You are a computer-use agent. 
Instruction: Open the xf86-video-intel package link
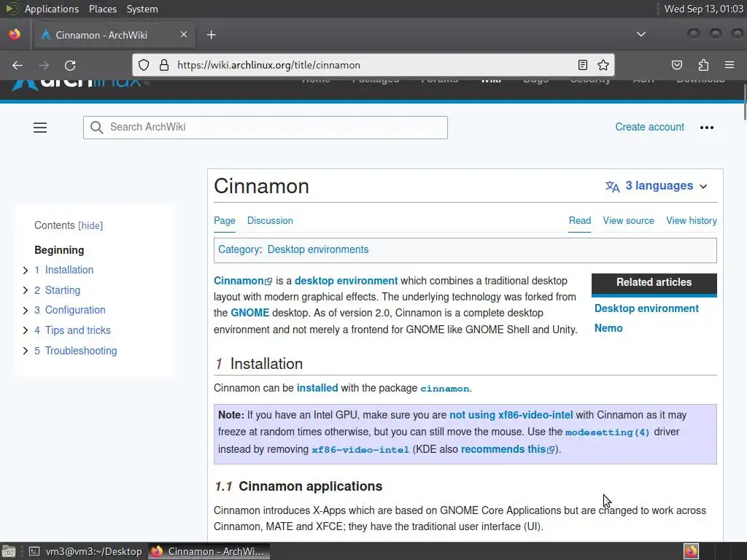(x=360, y=449)
